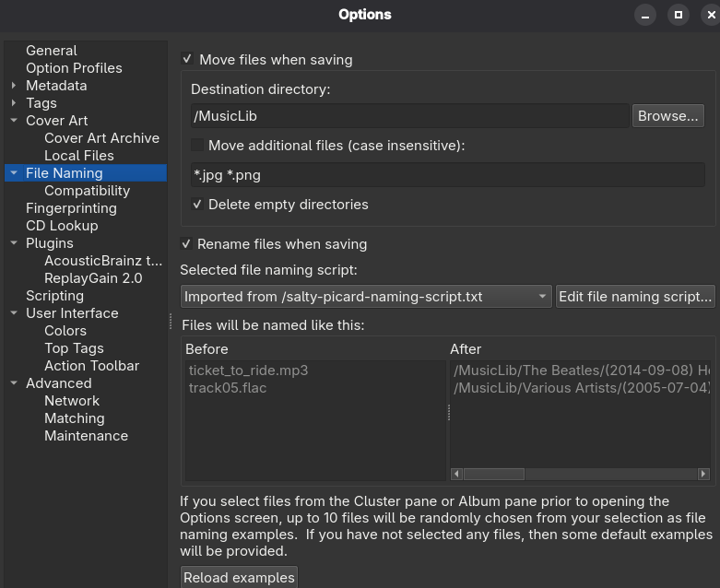Expand the Metadata tree section
Image resolution: width=720 pixels, height=588 pixels.
(x=15, y=86)
